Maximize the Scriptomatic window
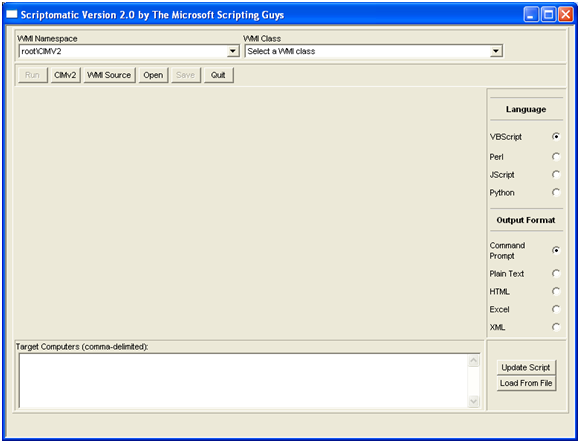580x443 pixels. click(549, 15)
